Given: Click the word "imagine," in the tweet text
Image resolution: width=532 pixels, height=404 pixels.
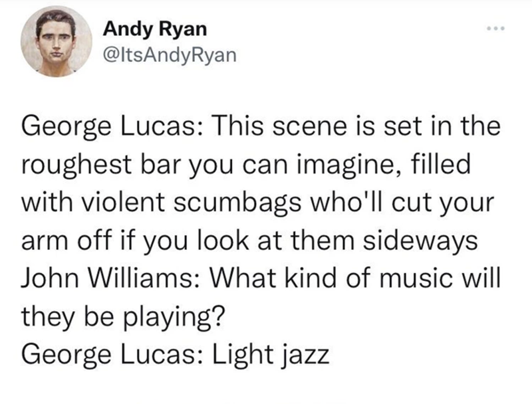Looking at the screenshot, I should point(350,165).
